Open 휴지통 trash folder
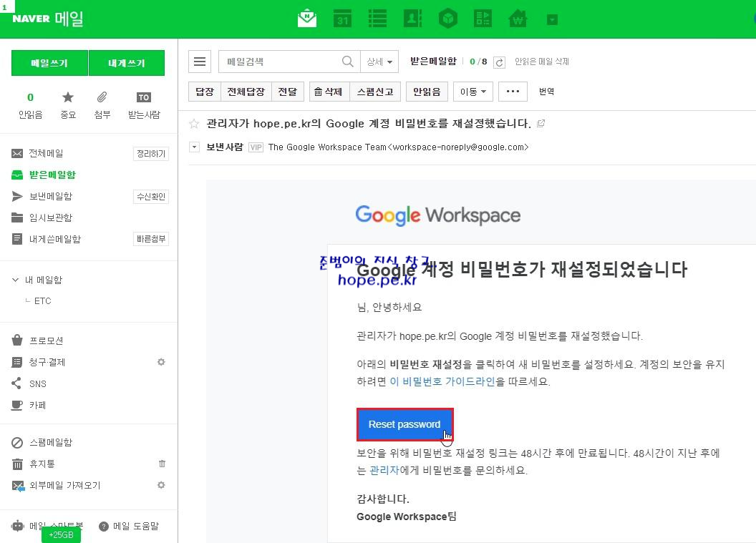Viewport: 756px width, 543px height. (x=42, y=464)
